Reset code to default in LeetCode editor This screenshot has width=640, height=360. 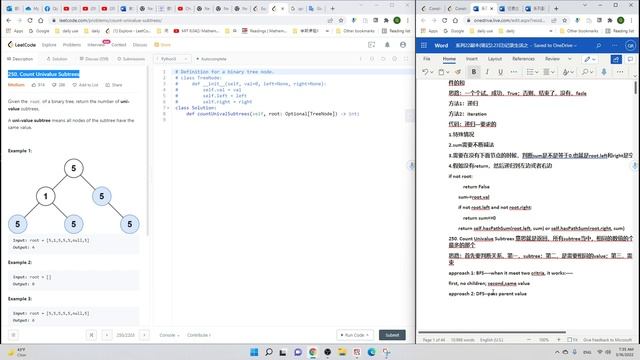383,59
